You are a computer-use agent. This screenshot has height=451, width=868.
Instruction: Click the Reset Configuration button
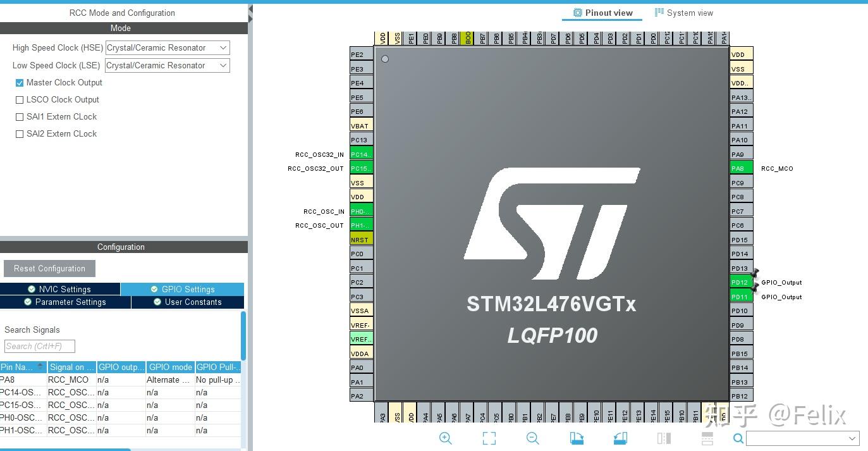(49, 268)
